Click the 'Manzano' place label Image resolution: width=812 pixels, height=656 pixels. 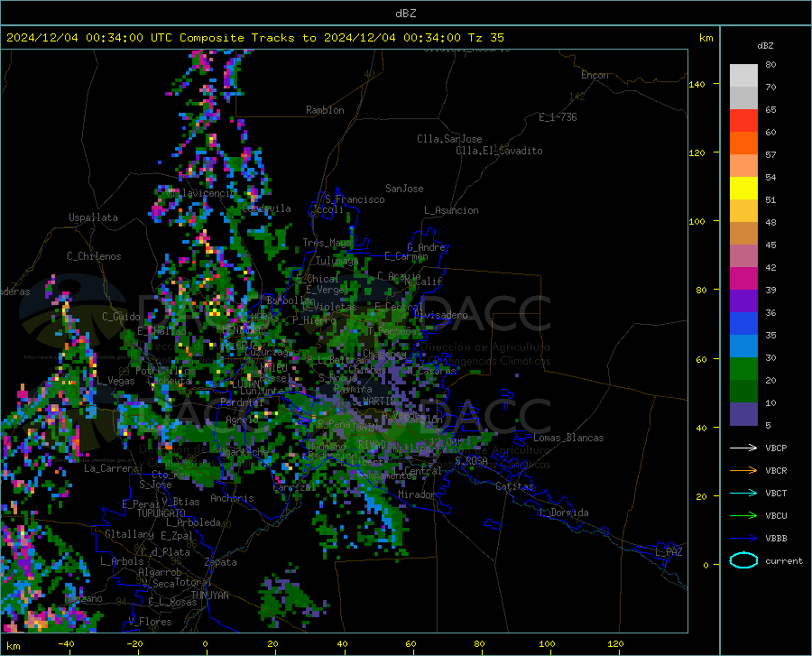tap(84, 598)
